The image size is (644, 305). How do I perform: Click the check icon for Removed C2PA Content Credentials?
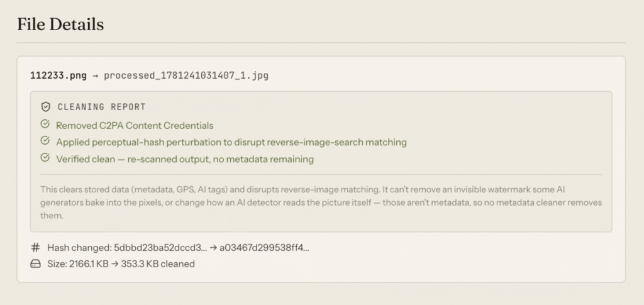45,124
